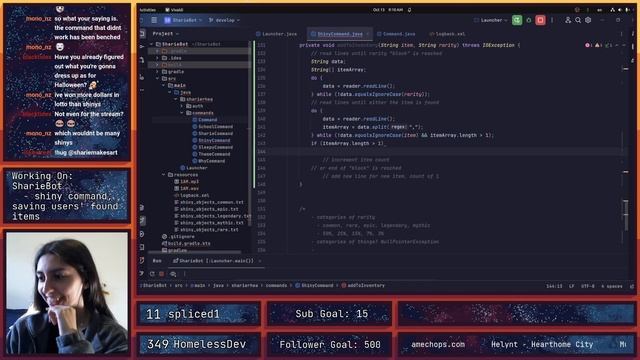Click the green Run Launcher button

[x=517, y=20]
